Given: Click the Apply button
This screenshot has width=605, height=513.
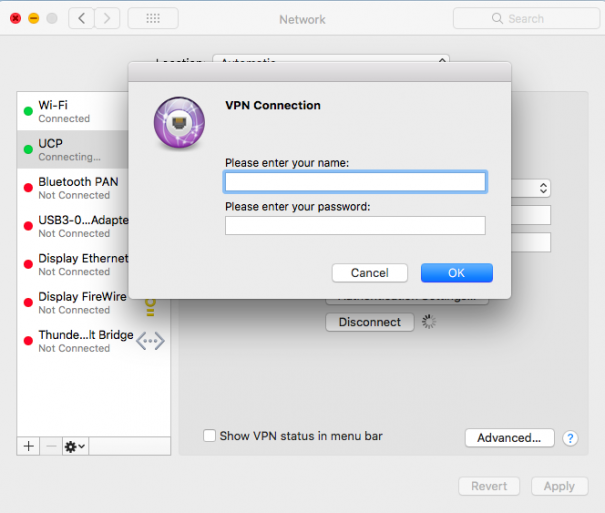Looking at the screenshot, I should click(559, 486).
